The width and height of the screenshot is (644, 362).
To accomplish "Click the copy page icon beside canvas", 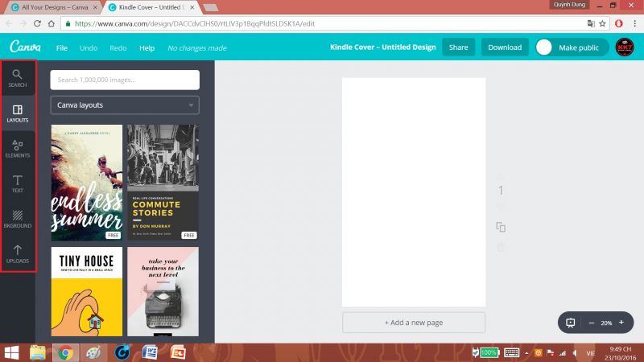I will click(x=501, y=228).
